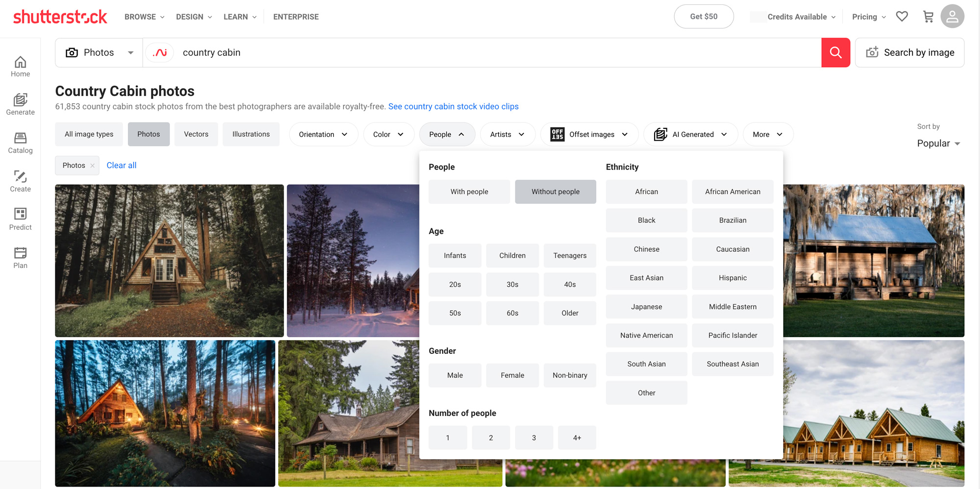This screenshot has height=489, width=980.
Task: Click the AI search assistant icon
Action: (160, 52)
